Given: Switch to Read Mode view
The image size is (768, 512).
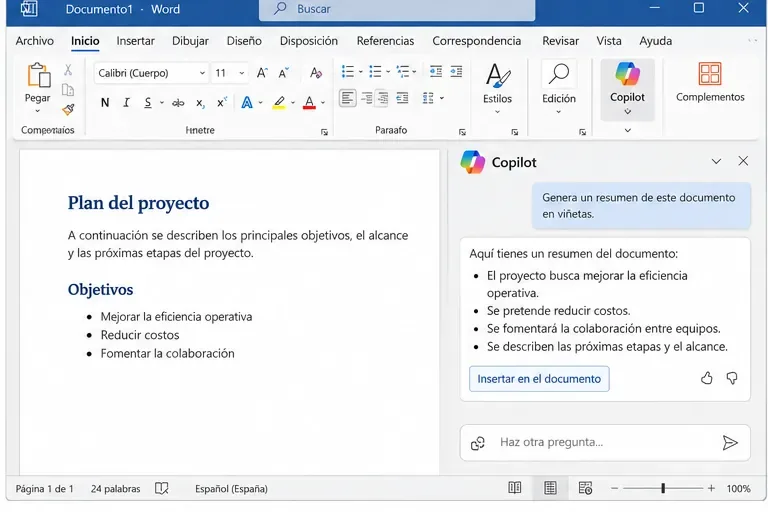Looking at the screenshot, I should [514, 488].
